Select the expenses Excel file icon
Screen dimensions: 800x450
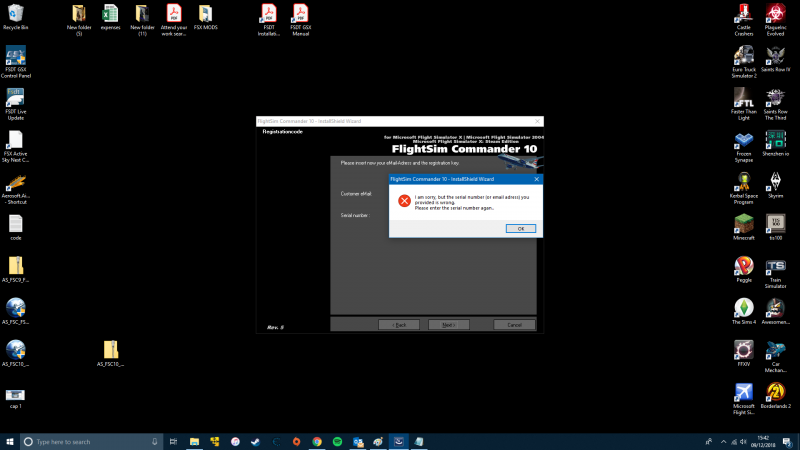click(110, 17)
